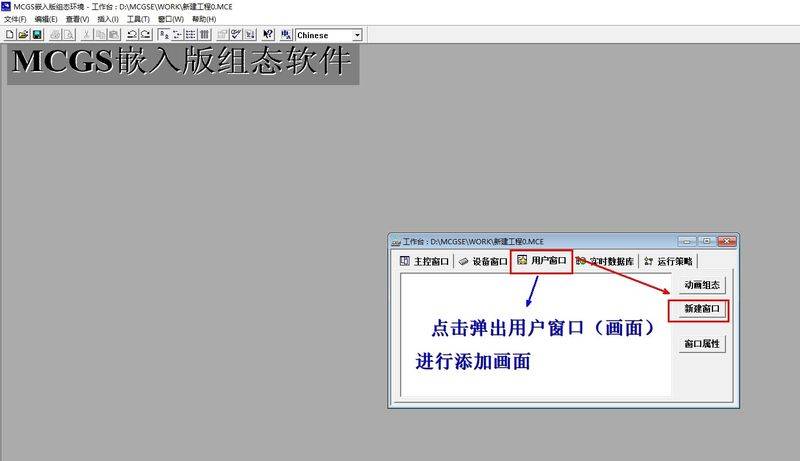This screenshot has height=461, width=800.
Task: Open the 工具(T) menu
Action: [138, 19]
